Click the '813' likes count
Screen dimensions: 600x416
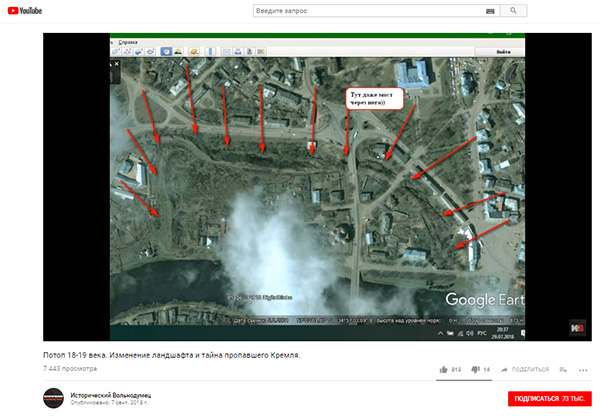click(x=456, y=370)
